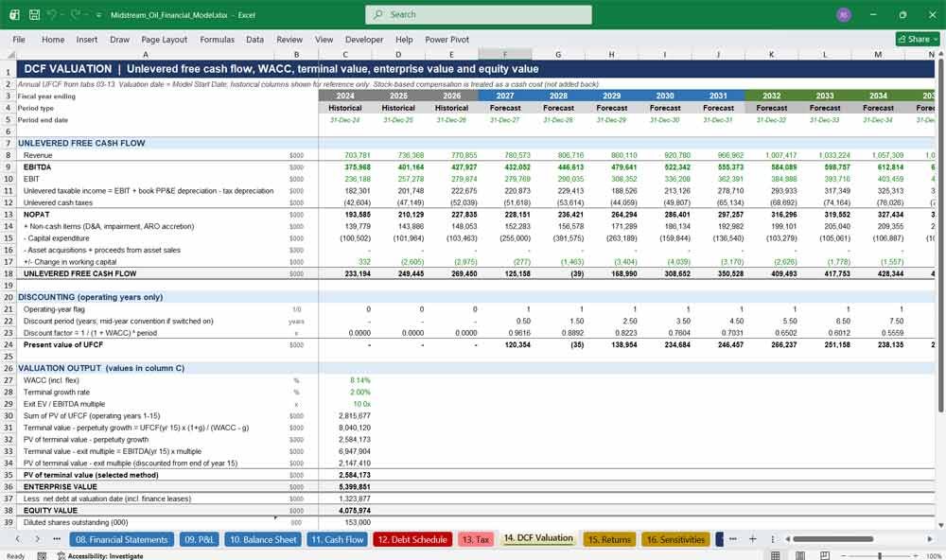Open the File menu
Image resolution: width=946 pixels, height=560 pixels.
pos(19,39)
